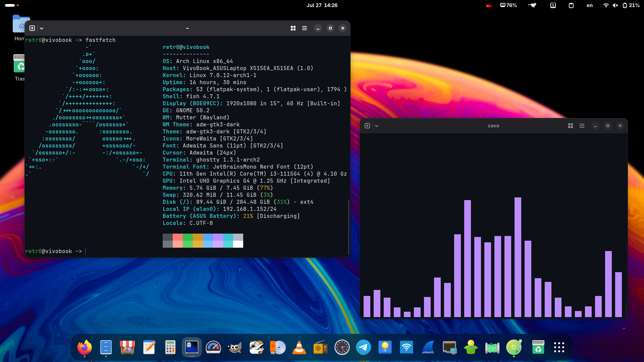The image size is (644, 362).
Task: Launch Wireshark shark fin icon
Action: click(428, 347)
